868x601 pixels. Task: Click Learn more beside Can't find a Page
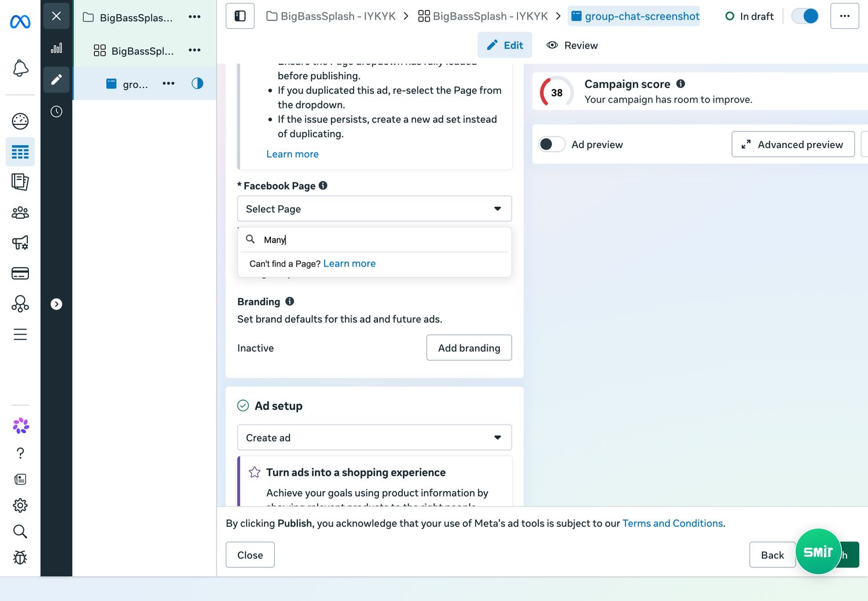click(x=350, y=263)
